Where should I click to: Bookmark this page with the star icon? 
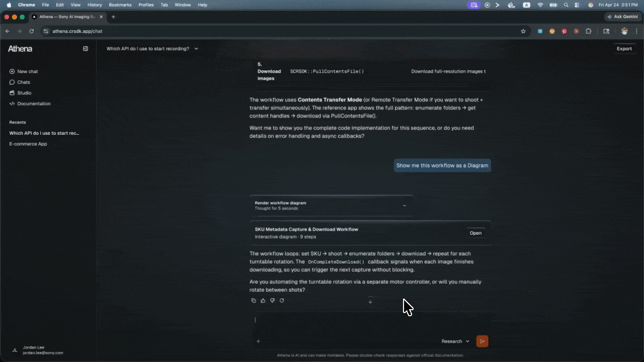523,31
